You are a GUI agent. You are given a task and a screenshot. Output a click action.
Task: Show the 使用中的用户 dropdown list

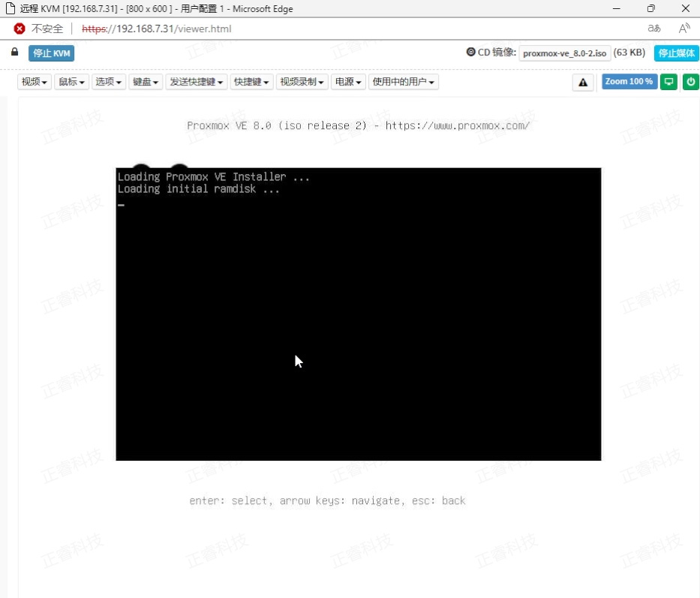(404, 82)
